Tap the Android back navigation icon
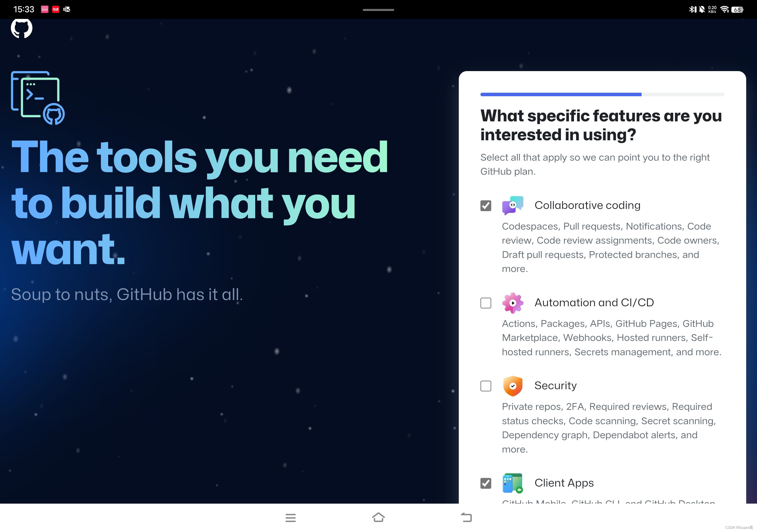This screenshot has width=757, height=532. (x=466, y=517)
